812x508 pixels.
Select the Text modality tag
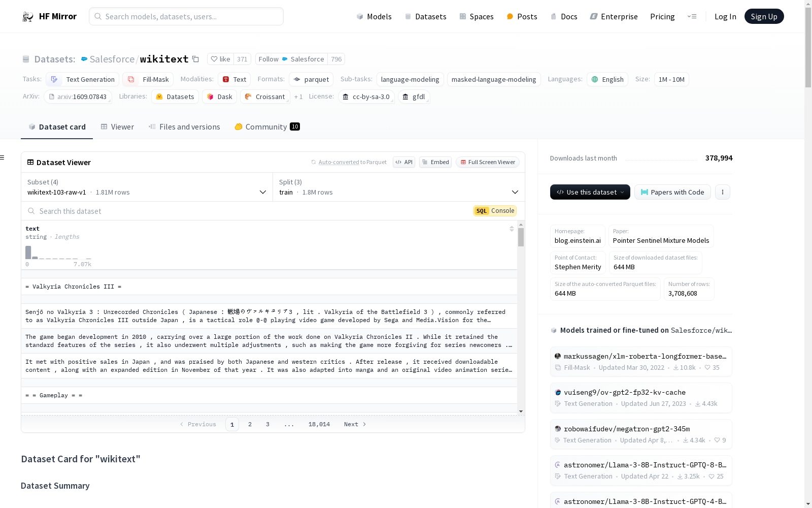[x=234, y=80]
